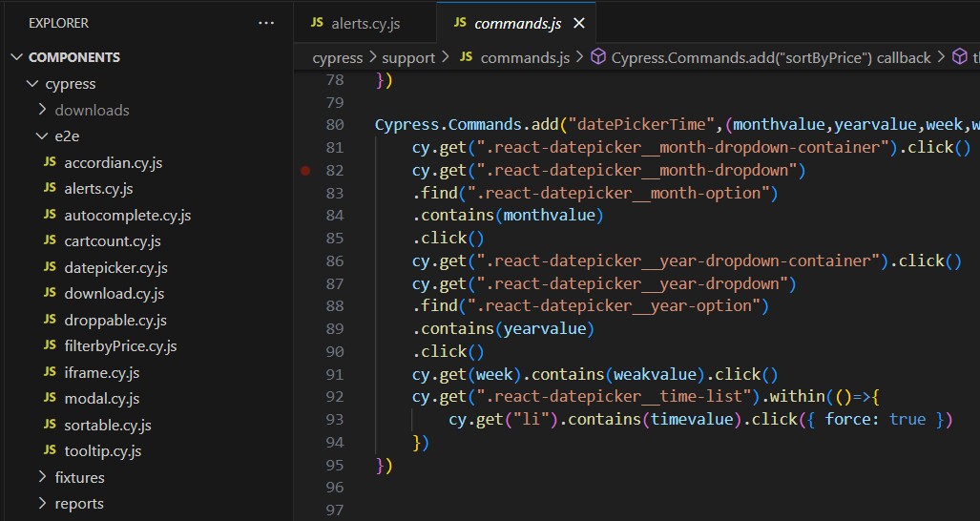This screenshot has width=980, height=521.
Task: Click the EXPLORER panel title
Action: (x=59, y=23)
